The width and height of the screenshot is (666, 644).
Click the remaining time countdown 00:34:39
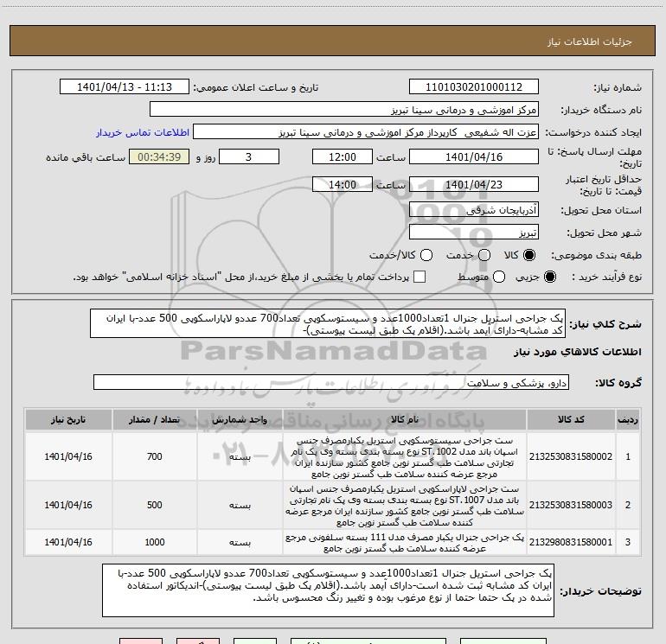point(159,156)
